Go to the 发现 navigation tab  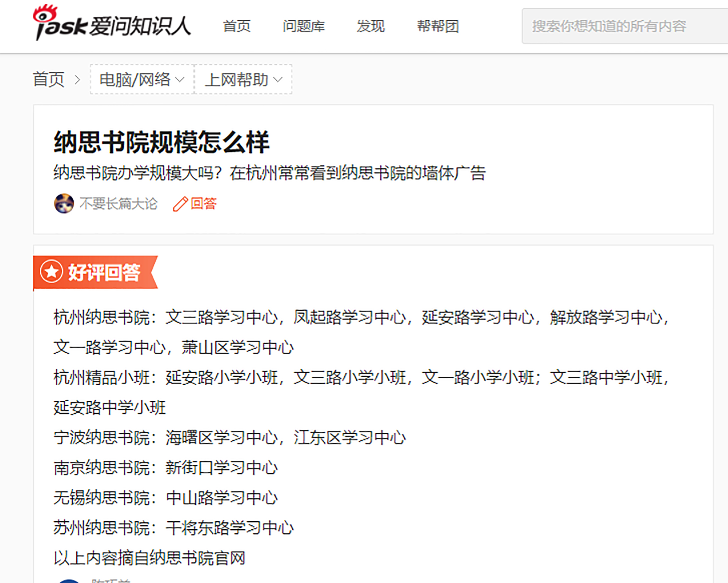pyautogui.click(x=370, y=26)
